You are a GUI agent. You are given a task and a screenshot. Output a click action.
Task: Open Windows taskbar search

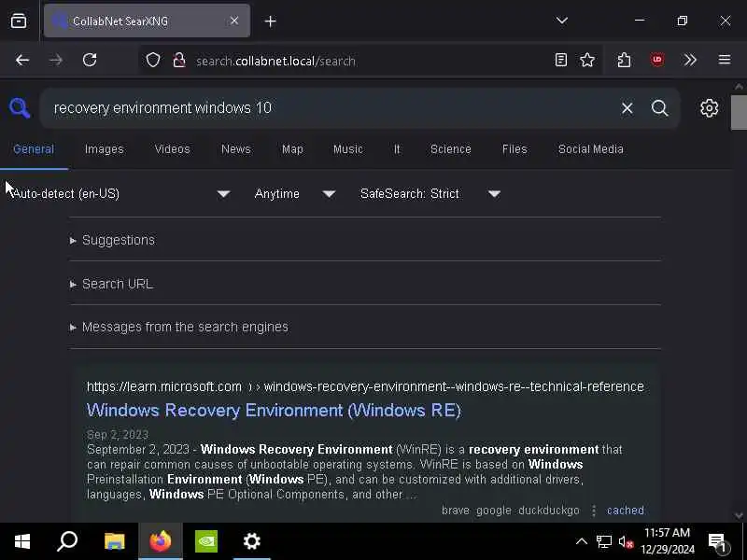(67, 541)
